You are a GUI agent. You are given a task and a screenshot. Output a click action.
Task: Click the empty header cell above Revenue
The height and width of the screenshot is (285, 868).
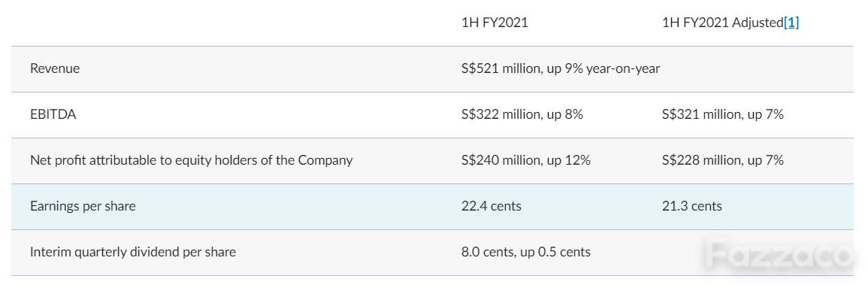[x=231, y=23]
